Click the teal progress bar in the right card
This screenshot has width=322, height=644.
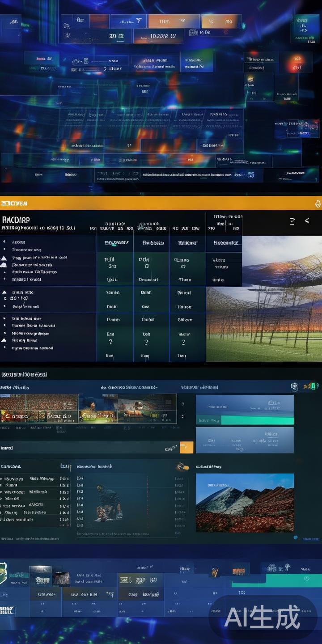click(x=258, y=420)
